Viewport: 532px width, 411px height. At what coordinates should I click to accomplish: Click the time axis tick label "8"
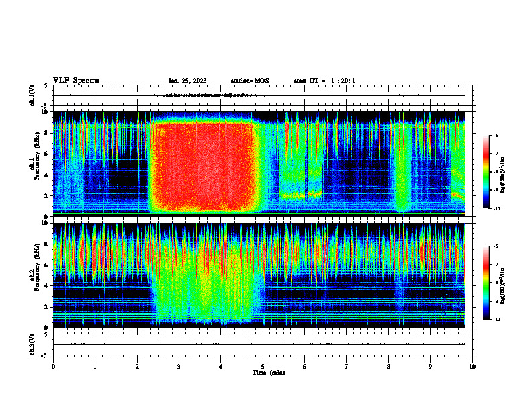pos(388,367)
